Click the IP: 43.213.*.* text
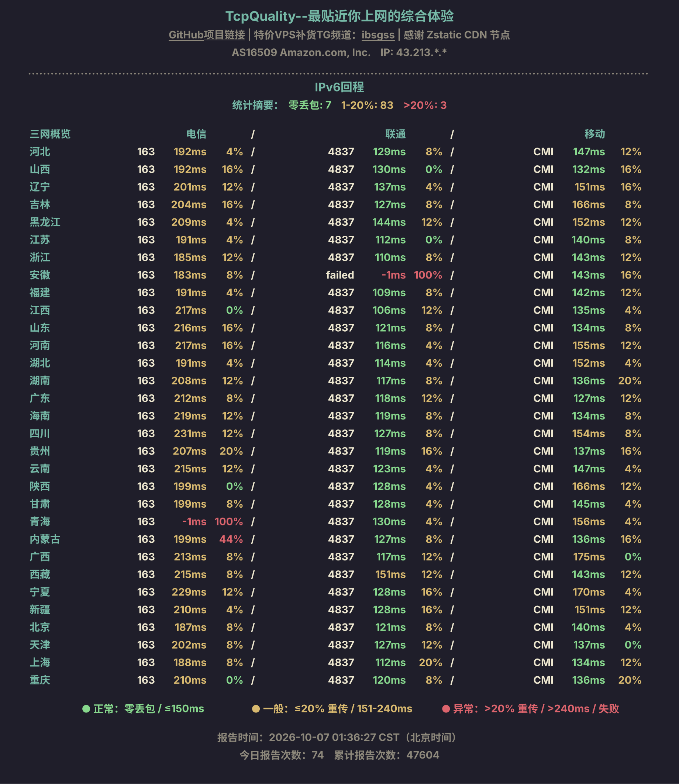The height and width of the screenshot is (784, 679). (x=414, y=52)
